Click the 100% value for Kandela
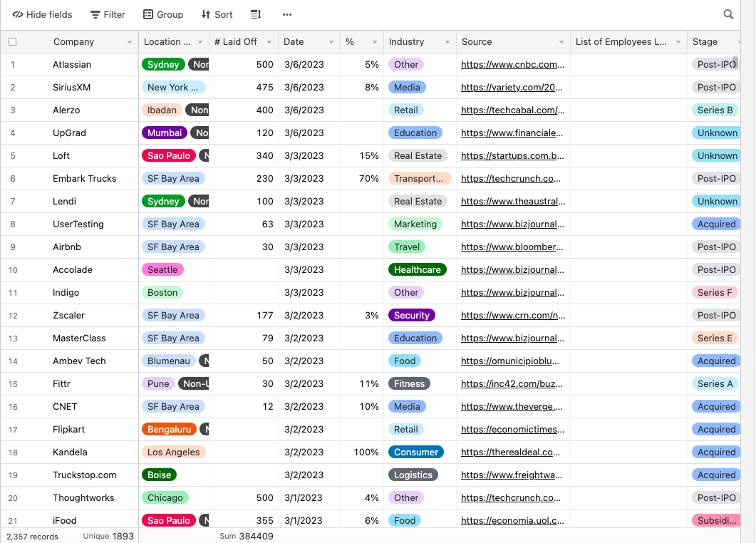 (x=366, y=452)
